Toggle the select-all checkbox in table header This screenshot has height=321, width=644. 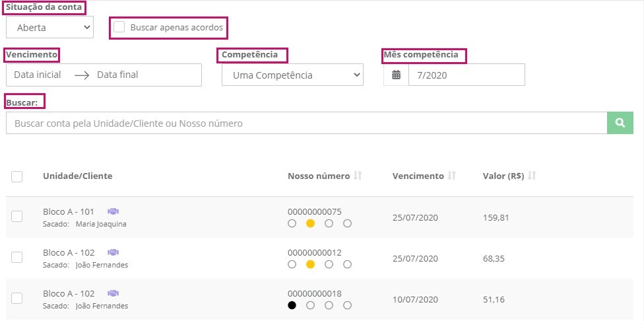point(17,176)
